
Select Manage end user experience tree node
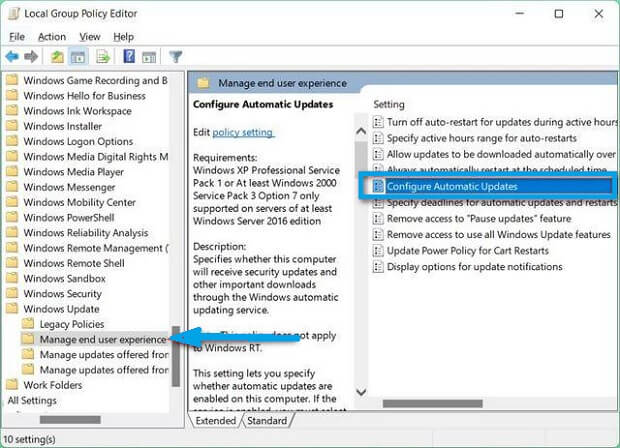point(103,339)
